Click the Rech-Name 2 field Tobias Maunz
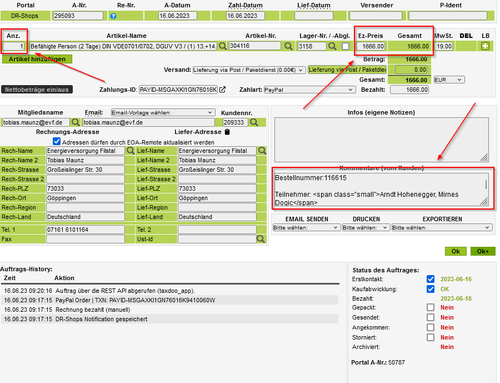Viewport: 500px width, 383px height. (x=85, y=160)
